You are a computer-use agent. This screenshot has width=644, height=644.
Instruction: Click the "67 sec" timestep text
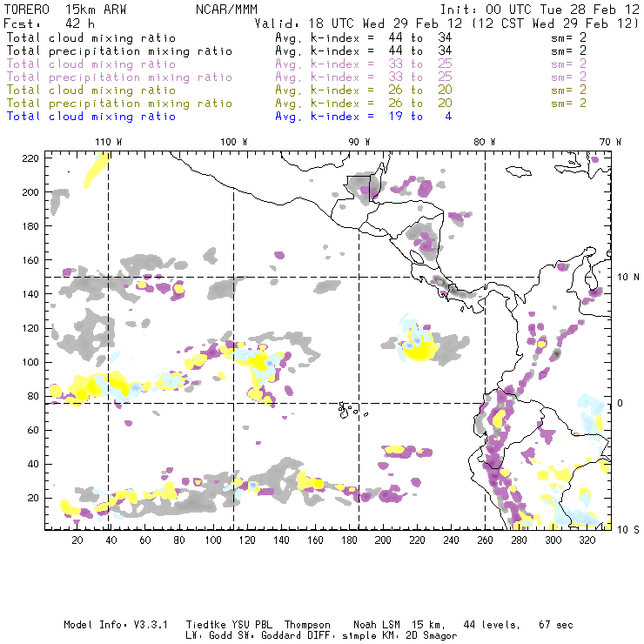[x=556, y=625]
